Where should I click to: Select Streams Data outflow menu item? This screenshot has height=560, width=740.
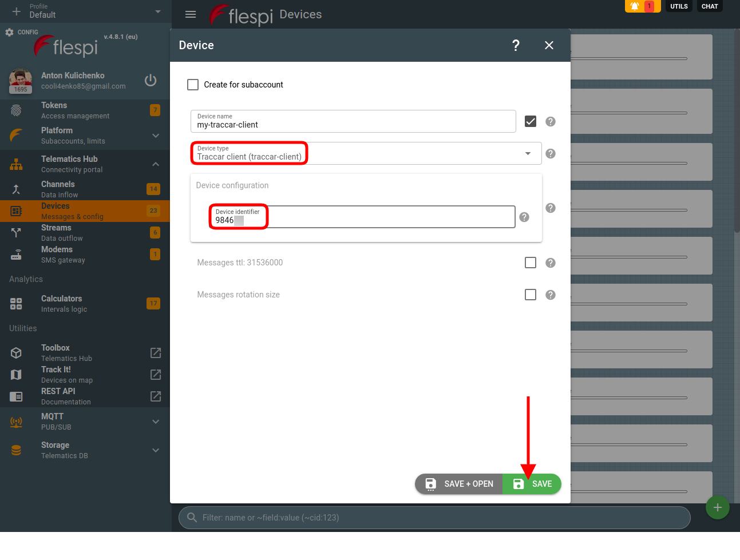[85, 233]
